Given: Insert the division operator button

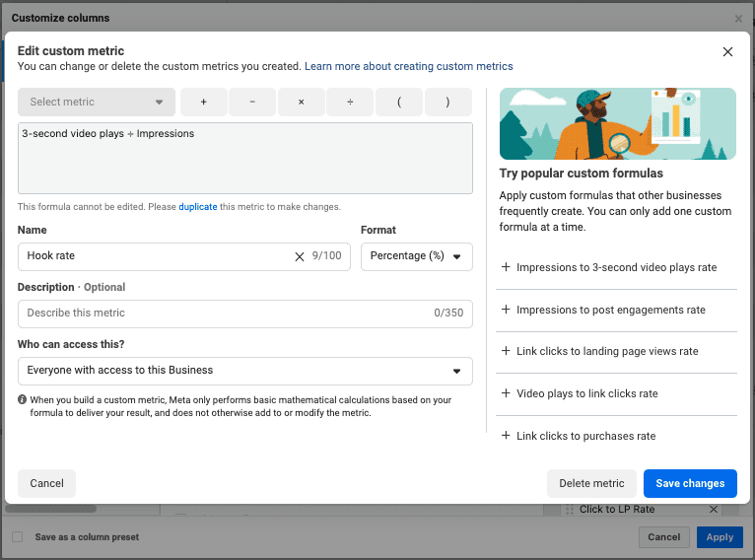Looking at the screenshot, I should (x=350, y=102).
